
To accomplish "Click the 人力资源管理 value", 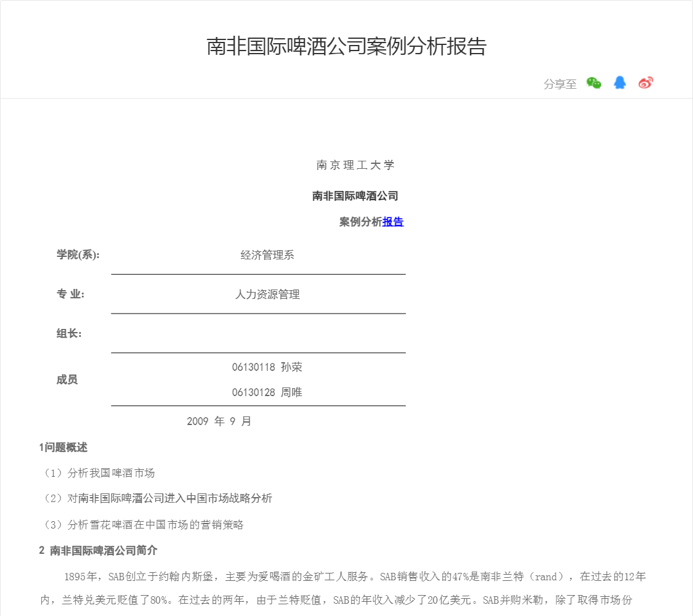I will pos(267,294).
